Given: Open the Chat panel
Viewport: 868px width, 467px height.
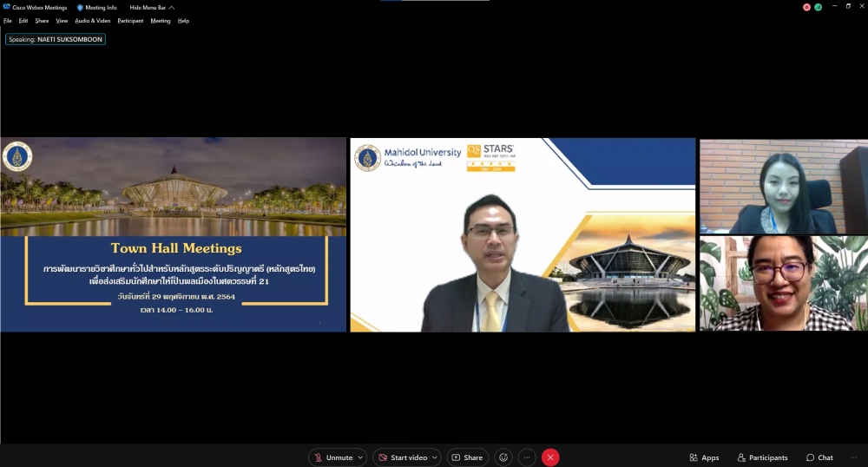Looking at the screenshot, I should (x=819, y=457).
